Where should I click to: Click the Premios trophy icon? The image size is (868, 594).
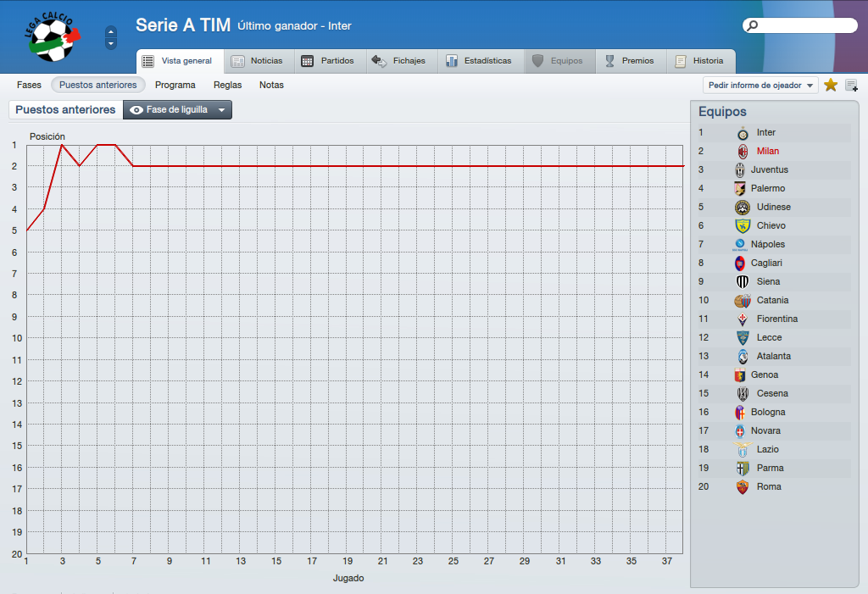[609, 61]
